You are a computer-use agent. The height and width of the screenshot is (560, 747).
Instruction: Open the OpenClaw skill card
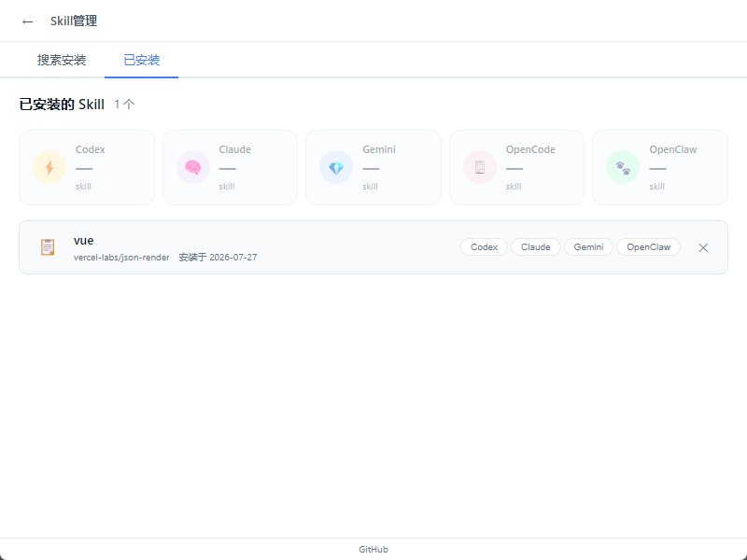[660, 168]
